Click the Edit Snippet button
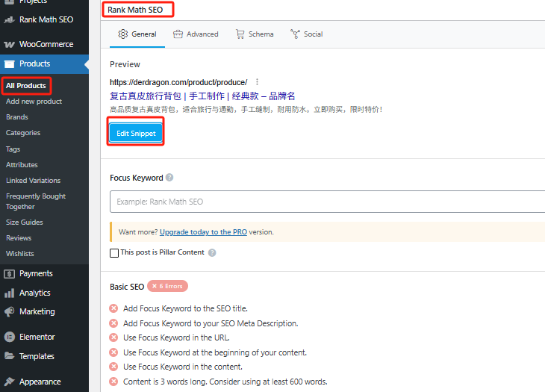545x392 pixels. (136, 133)
